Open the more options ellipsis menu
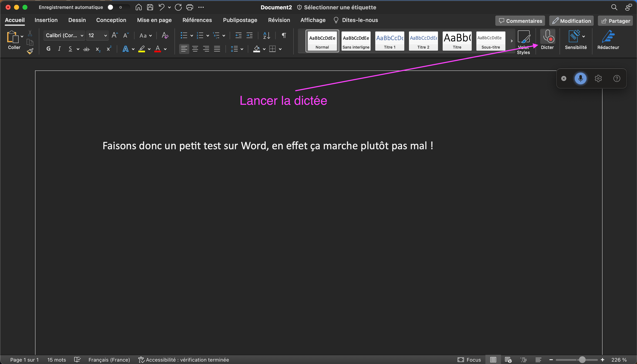This screenshot has height=364, width=637. 201,7
